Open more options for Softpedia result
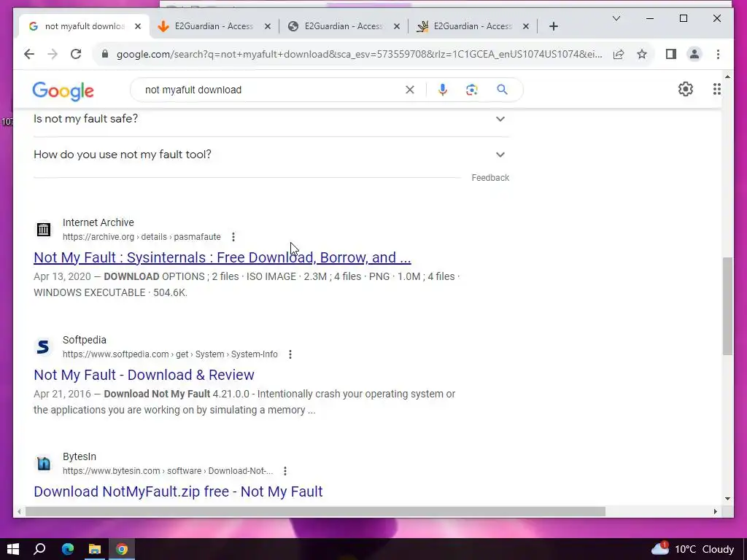 [290, 354]
